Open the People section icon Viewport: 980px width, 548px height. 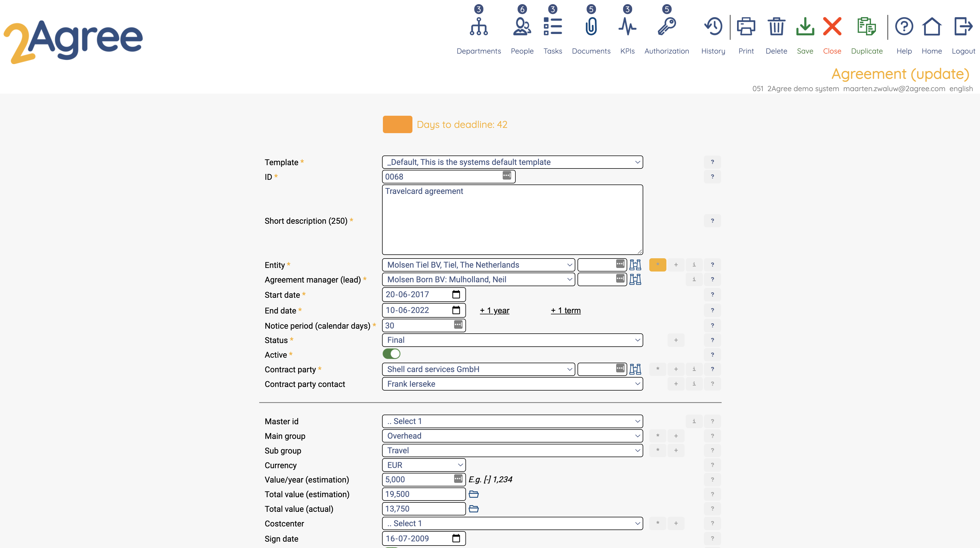[x=522, y=27]
